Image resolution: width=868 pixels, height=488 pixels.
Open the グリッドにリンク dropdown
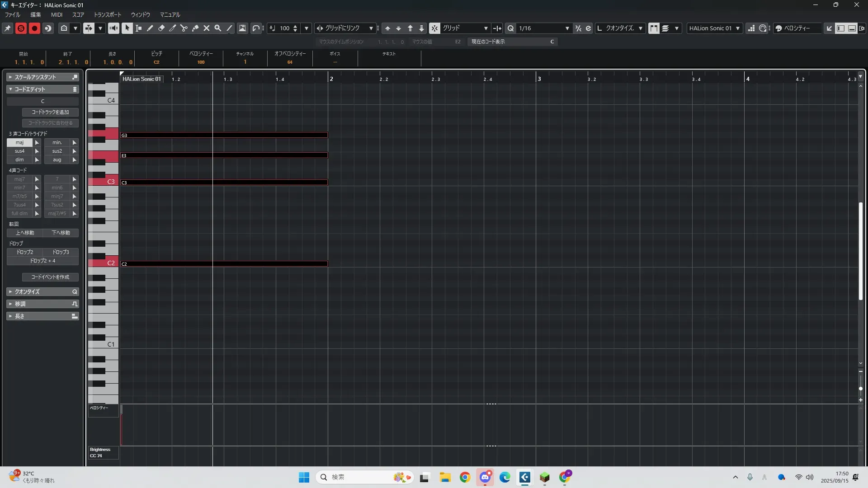371,28
